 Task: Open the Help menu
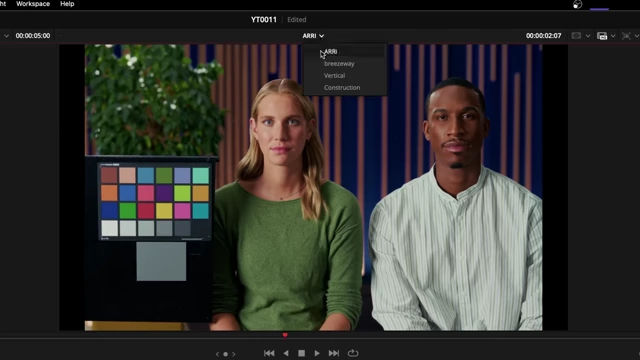pyautogui.click(x=67, y=4)
